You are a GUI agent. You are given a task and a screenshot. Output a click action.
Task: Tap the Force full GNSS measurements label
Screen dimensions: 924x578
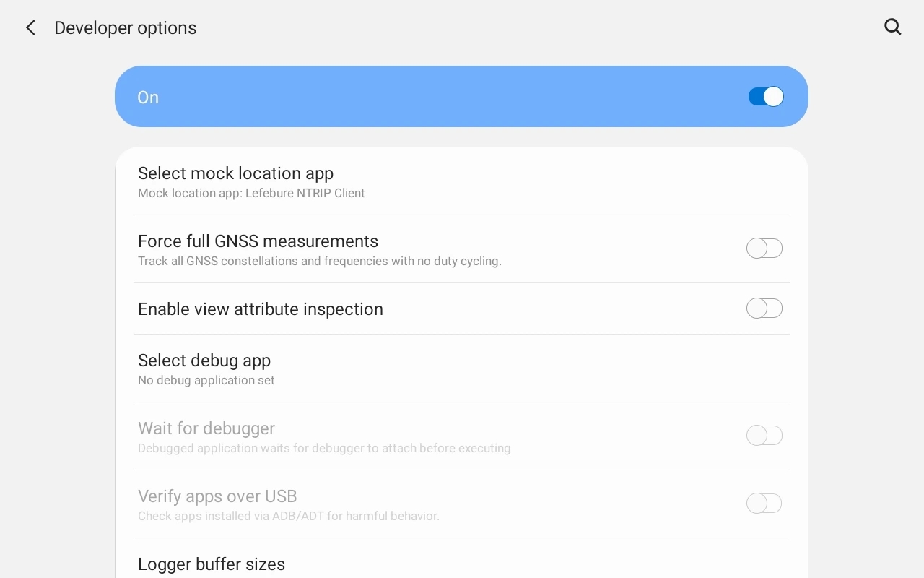[x=258, y=241]
